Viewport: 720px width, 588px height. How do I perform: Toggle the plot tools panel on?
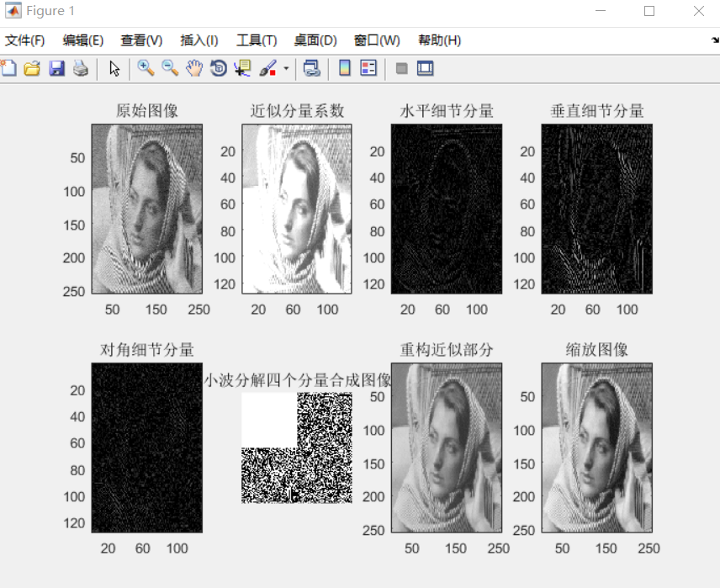pyautogui.click(x=425, y=69)
